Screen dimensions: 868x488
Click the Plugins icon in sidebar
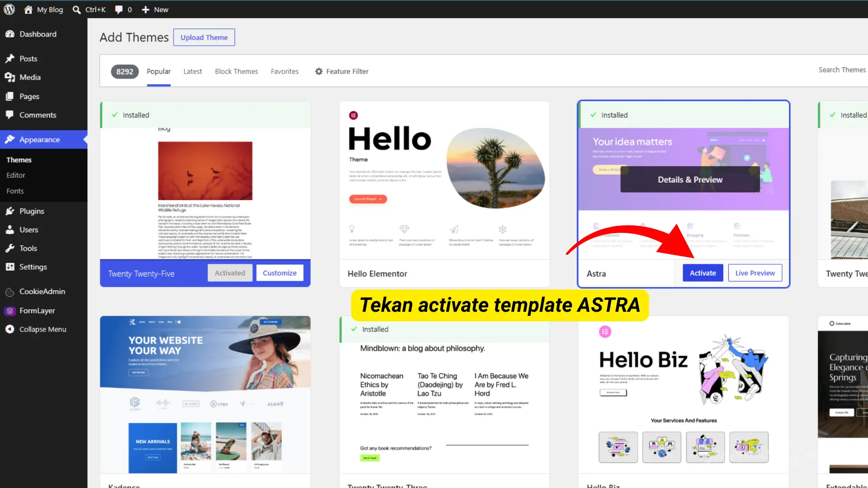[x=10, y=211]
